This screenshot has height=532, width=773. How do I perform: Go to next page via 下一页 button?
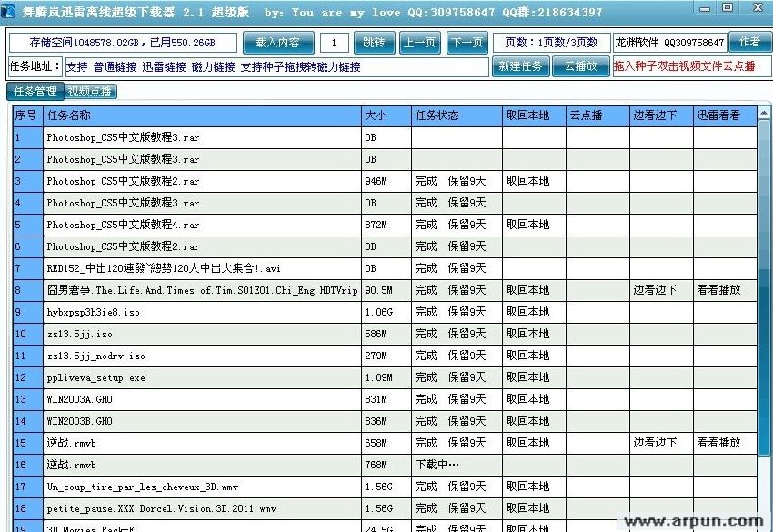tap(467, 42)
